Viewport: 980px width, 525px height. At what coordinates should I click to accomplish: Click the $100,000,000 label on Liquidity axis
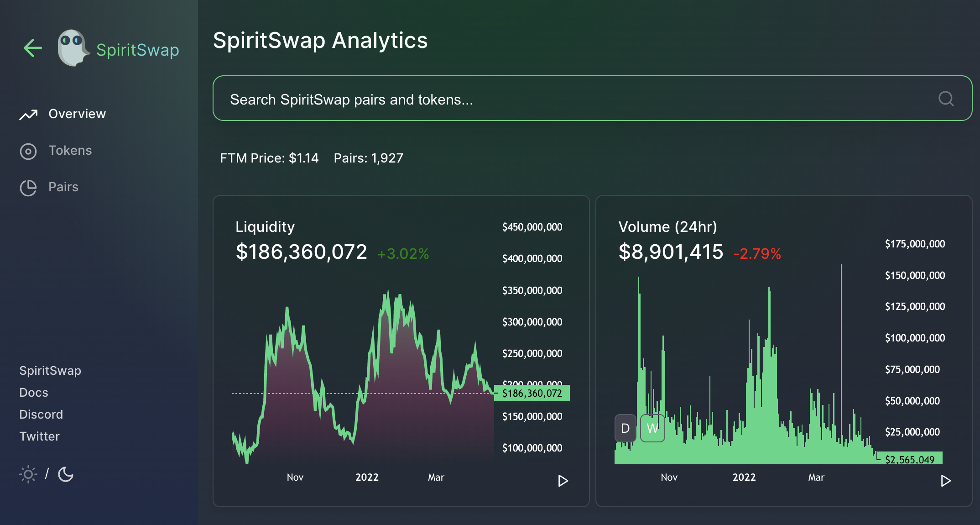pyautogui.click(x=532, y=448)
